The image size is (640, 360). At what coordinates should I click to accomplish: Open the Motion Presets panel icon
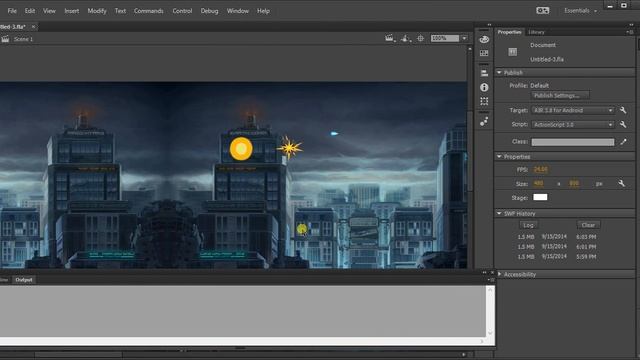point(484,121)
